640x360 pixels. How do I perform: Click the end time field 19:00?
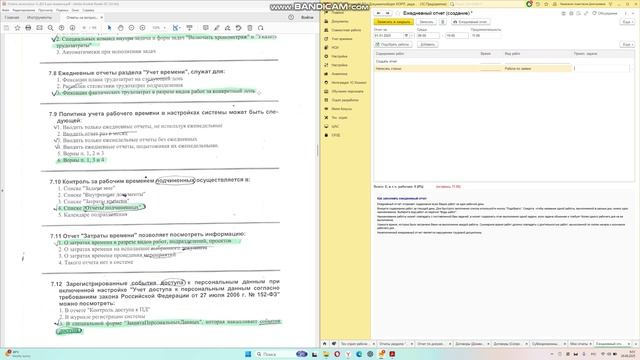(456, 36)
